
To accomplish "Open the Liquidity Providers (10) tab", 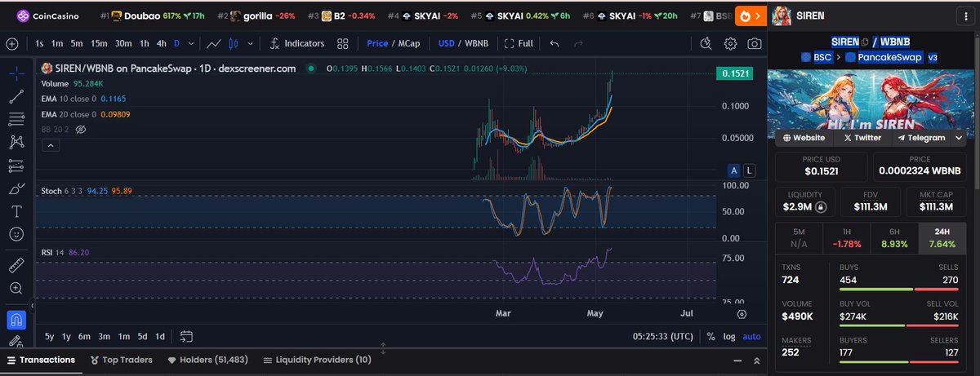I will (317, 360).
